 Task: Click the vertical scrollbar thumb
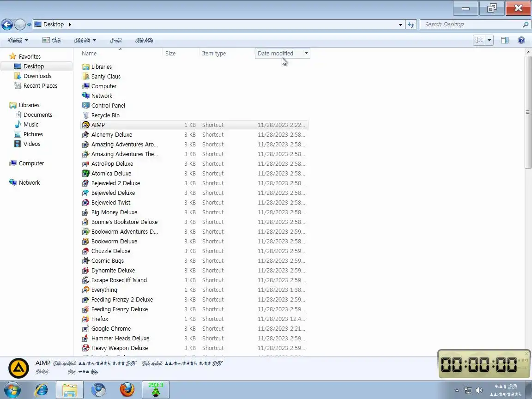click(528, 112)
